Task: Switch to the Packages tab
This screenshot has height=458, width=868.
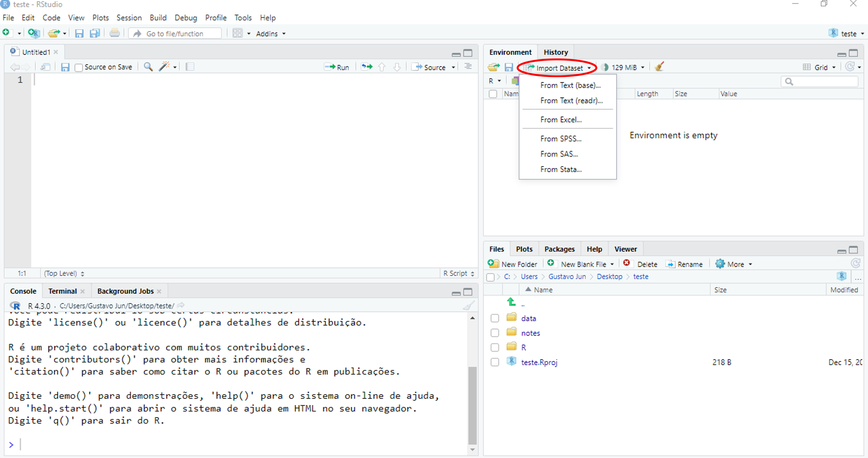Action: click(x=559, y=249)
